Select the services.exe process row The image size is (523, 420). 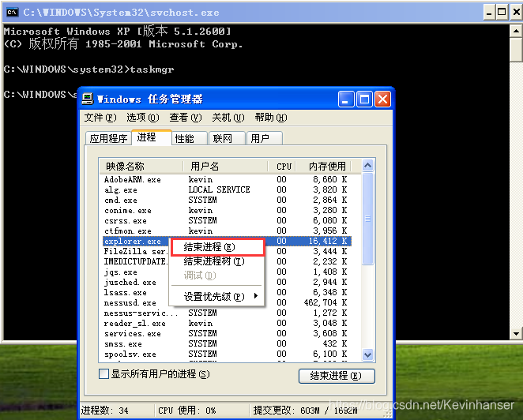click(227, 334)
